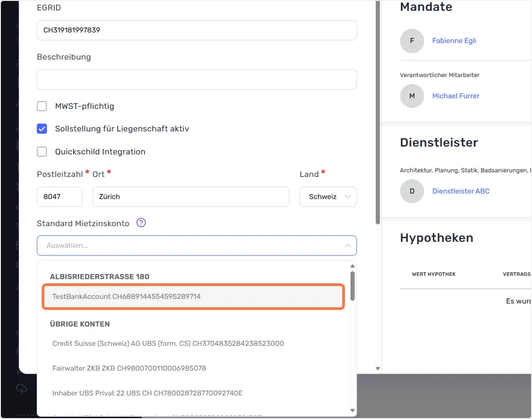Open the Standard Mietzinskonto help icon

point(141,223)
